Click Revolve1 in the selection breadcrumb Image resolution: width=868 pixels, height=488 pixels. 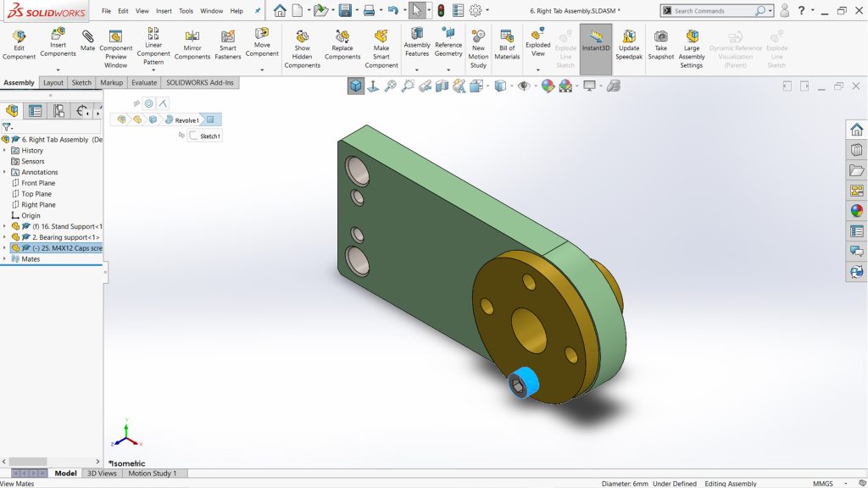pyautogui.click(x=186, y=120)
